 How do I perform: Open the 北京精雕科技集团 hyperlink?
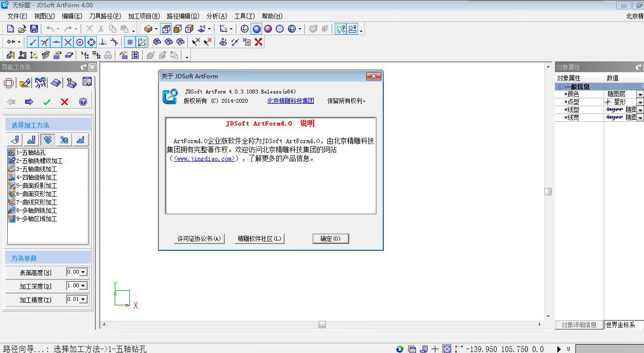290,101
